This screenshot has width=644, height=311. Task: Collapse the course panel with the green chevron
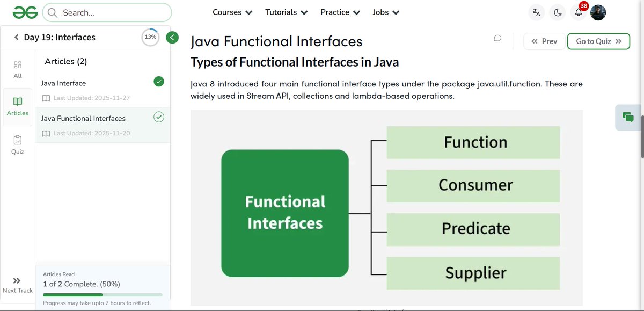pos(172,38)
